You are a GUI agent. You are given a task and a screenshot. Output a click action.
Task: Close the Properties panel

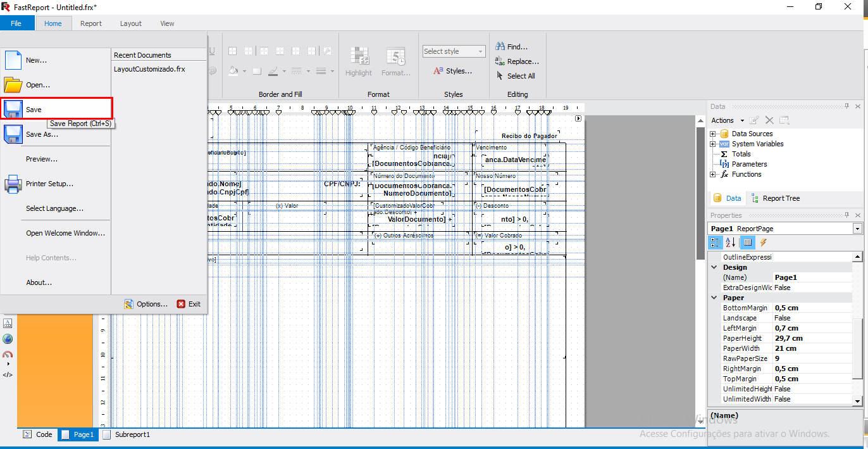point(858,215)
